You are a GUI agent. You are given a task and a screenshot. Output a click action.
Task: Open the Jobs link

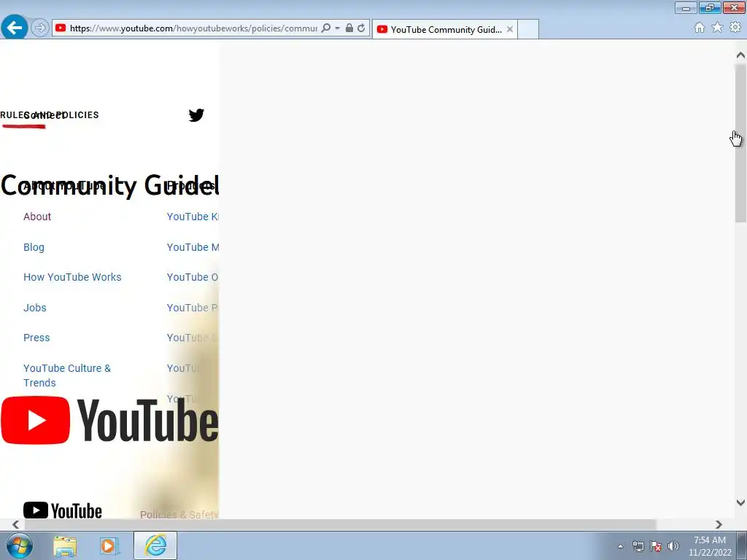coord(35,308)
